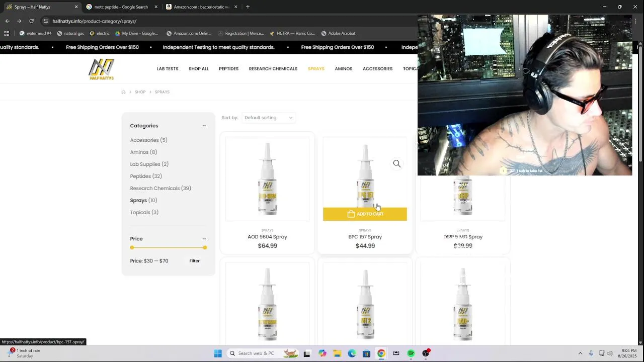This screenshot has height=362, width=644.
Task: Select Topicals (3) category
Action: coord(144,213)
